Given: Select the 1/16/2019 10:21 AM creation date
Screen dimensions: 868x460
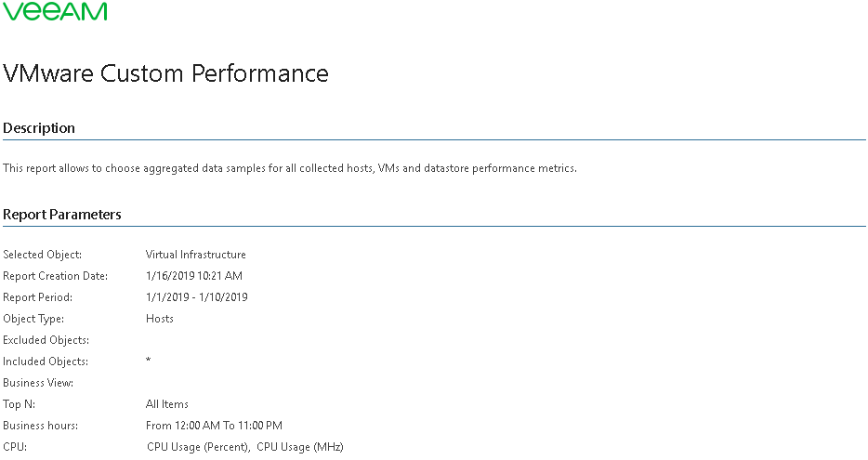Looking at the screenshot, I should (x=194, y=276).
